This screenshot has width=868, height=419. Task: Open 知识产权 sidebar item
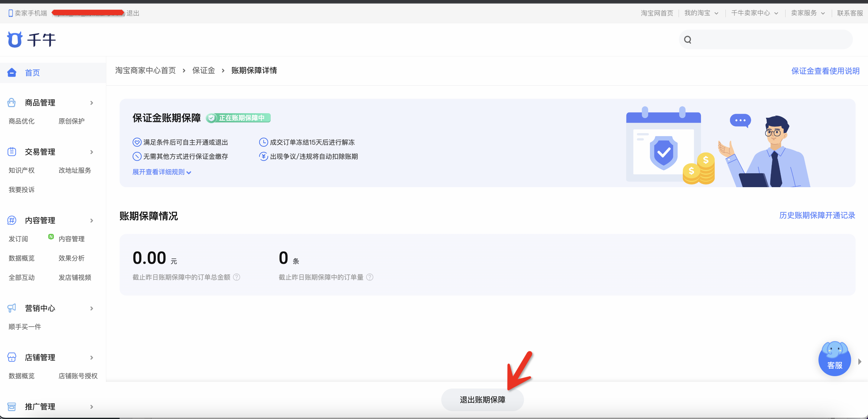pyautogui.click(x=21, y=170)
